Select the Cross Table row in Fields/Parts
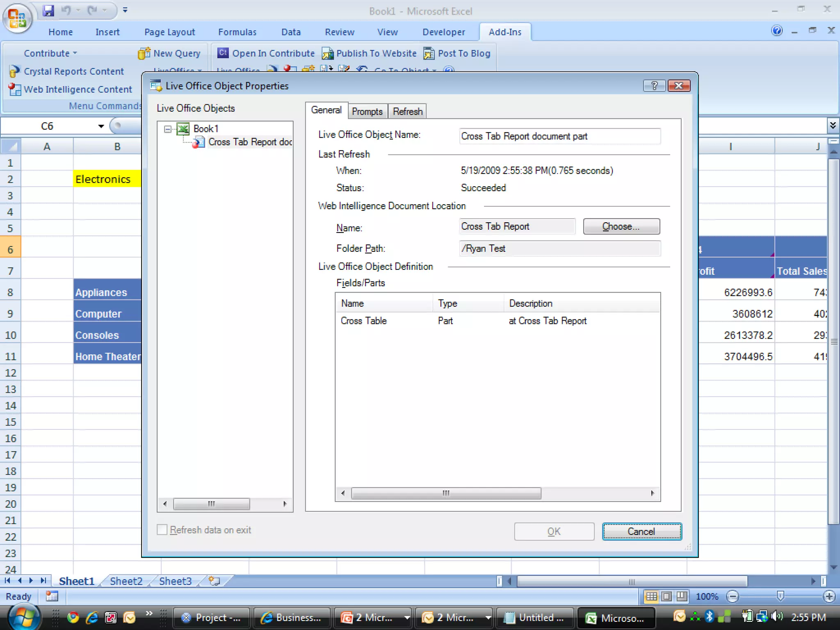This screenshot has width=840, height=630. pyautogui.click(x=498, y=321)
